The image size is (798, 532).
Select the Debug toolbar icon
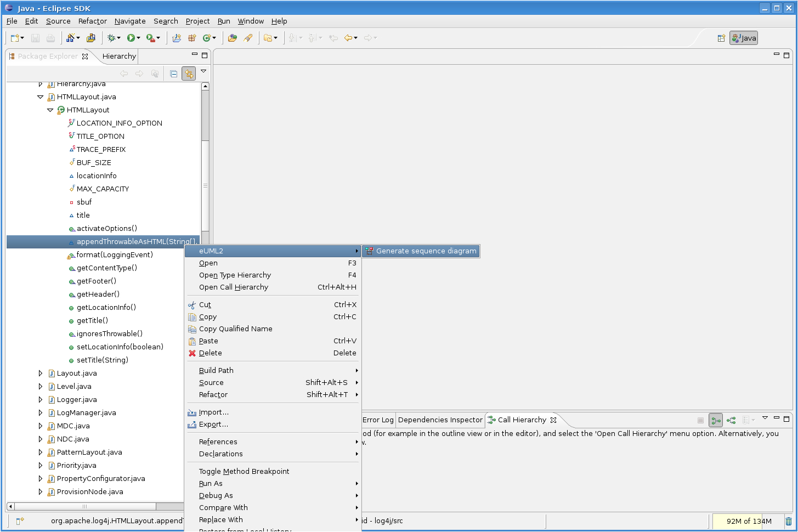(112, 38)
